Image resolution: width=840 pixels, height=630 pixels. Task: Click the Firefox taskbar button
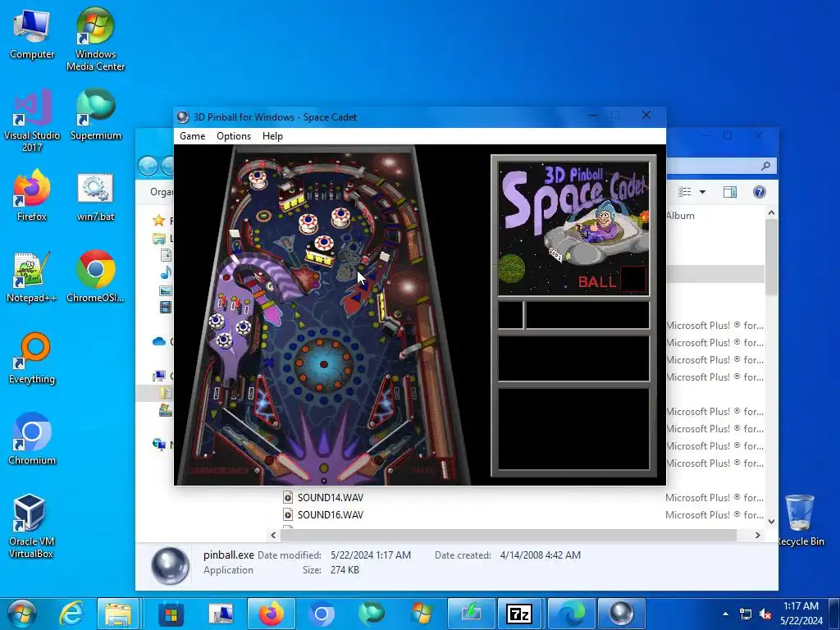coord(271,614)
